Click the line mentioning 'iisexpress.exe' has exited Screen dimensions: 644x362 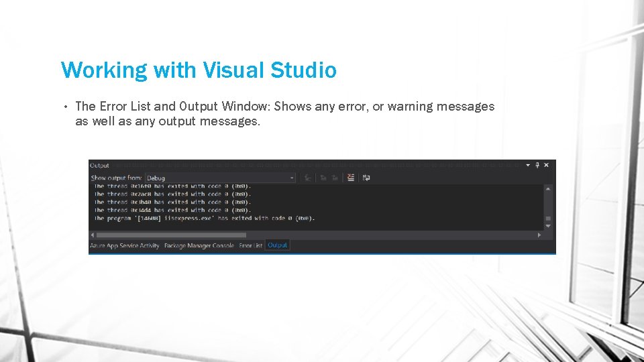point(205,219)
